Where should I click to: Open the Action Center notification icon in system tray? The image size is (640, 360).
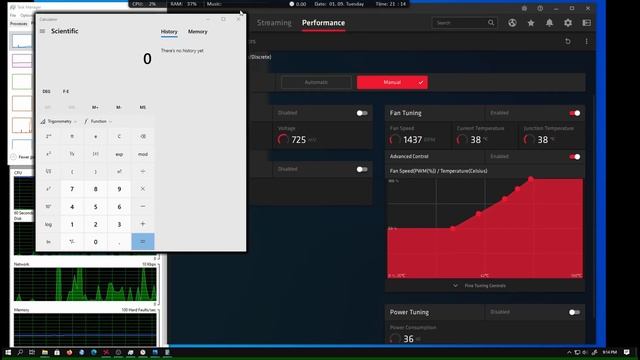tap(627, 352)
